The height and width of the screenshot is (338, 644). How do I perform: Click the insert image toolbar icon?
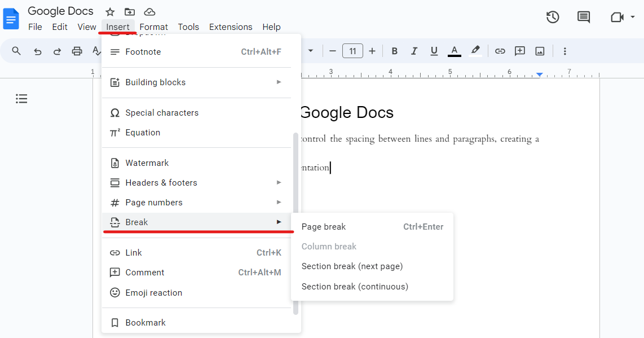[540, 51]
